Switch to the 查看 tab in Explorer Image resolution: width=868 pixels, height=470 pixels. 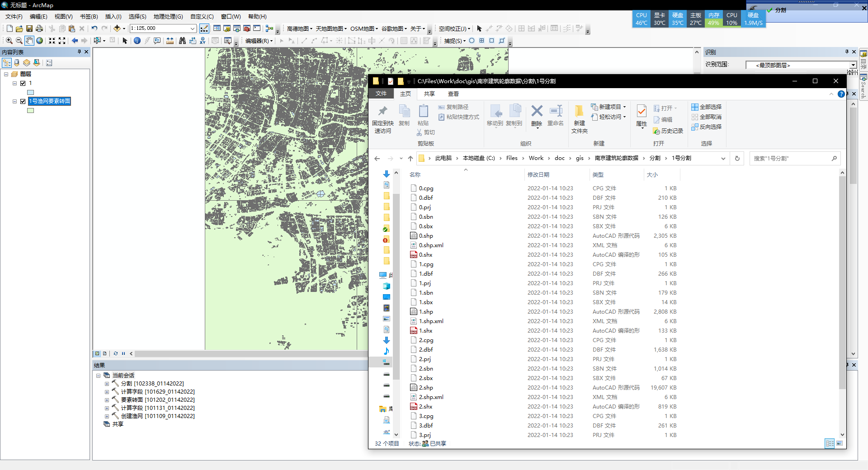453,94
